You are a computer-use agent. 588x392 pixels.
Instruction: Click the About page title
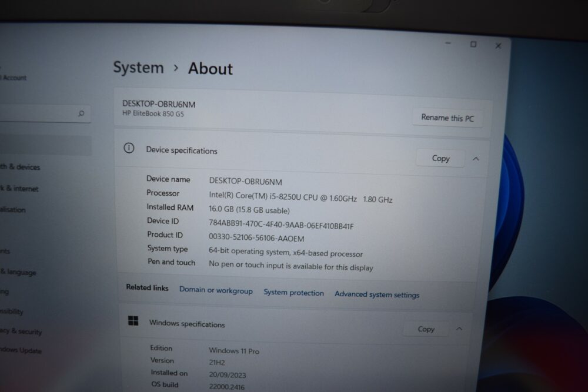coord(211,69)
